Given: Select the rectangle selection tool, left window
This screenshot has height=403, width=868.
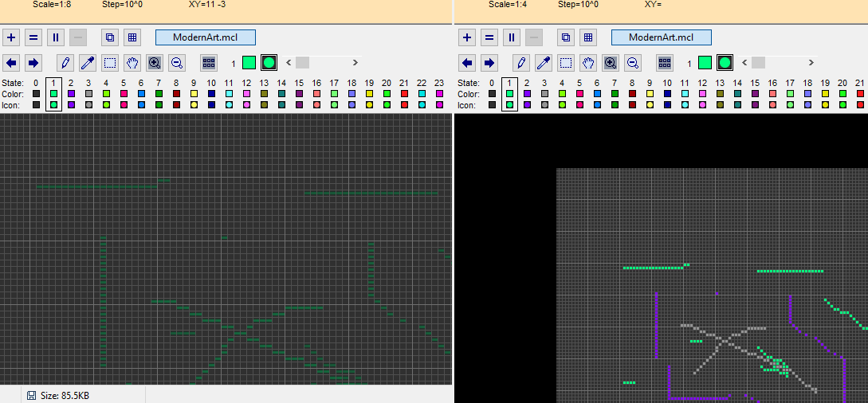Looking at the screenshot, I should point(110,62).
